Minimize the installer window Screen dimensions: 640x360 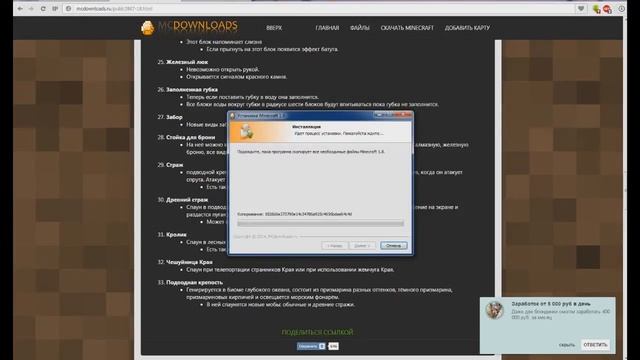coord(379,116)
